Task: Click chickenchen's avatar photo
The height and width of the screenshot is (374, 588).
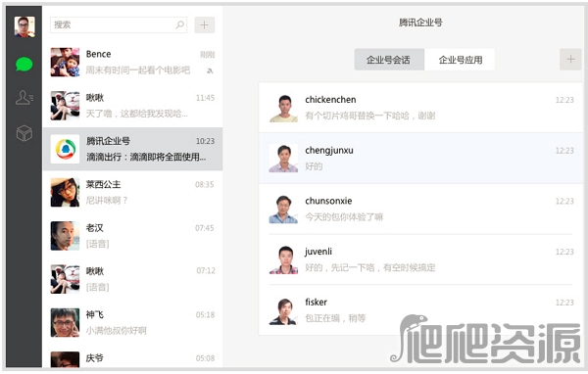Action: click(283, 108)
